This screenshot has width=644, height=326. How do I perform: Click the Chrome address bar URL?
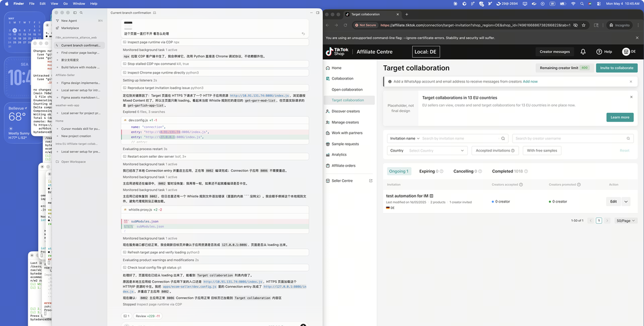475,25
